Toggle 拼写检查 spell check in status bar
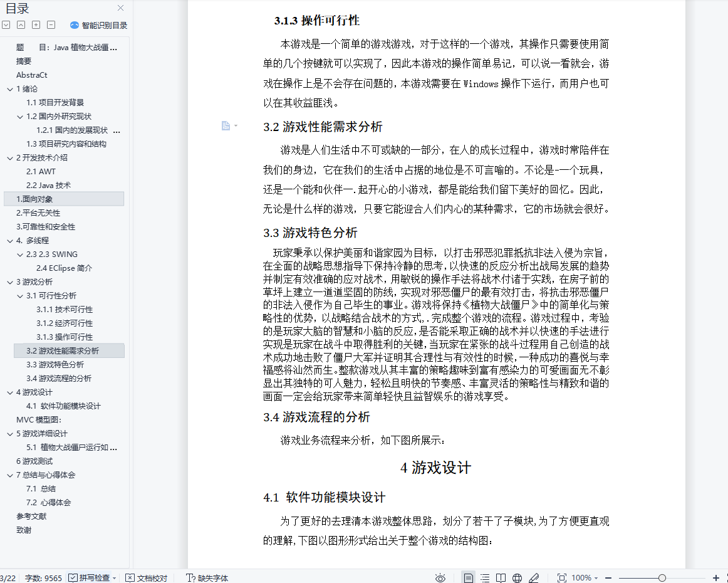 [x=89, y=578]
